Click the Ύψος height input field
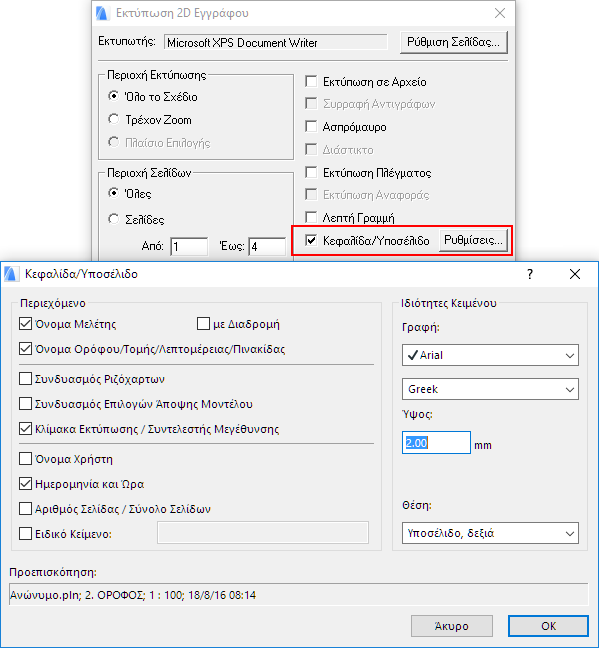The height and width of the screenshot is (648, 599). (x=436, y=443)
